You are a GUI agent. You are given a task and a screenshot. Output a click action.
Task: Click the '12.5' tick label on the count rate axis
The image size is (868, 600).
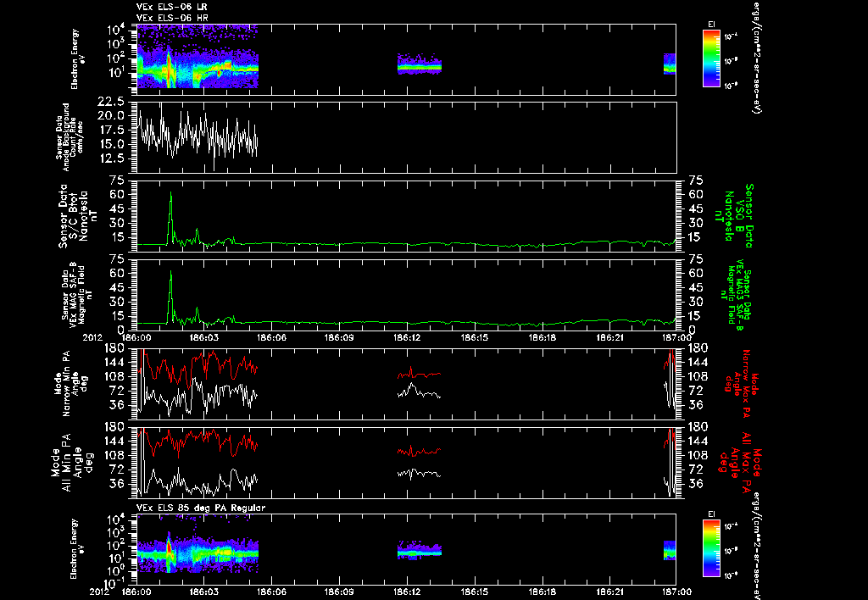tap(111, 158)
